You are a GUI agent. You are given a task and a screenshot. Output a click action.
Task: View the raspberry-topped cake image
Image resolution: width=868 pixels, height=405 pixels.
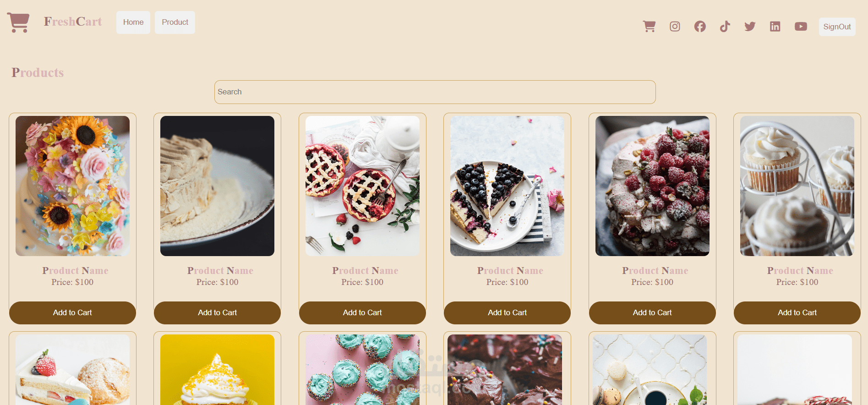click(652, 186)
